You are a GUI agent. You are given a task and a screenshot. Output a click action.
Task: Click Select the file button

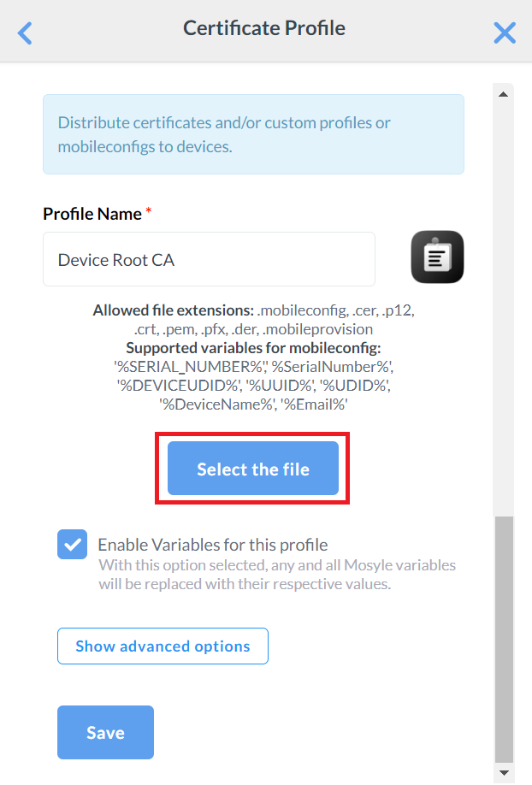pyautogui.click(x=253, y=469)
